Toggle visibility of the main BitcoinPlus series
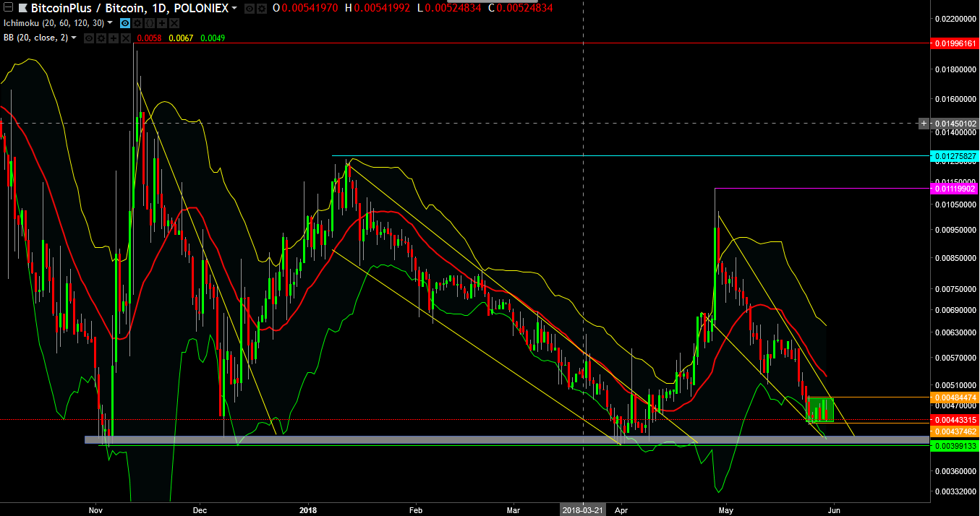Screen dimensions: 980x516 pyautogui.click(x=249, y=8)
